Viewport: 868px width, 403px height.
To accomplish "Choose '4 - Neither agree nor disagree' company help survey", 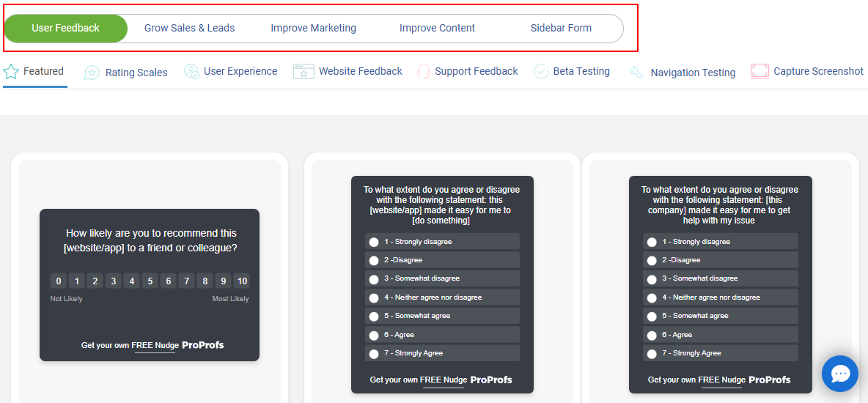I will [x=720, y=297].
